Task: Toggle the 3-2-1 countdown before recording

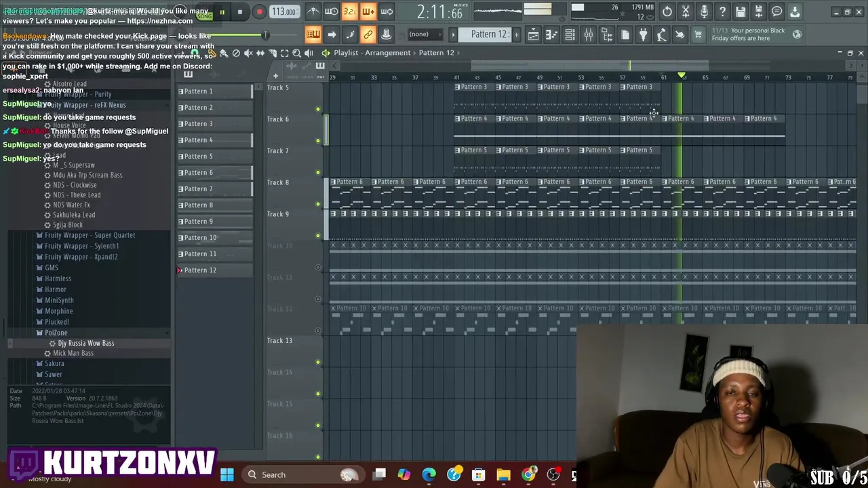Action: (350, 12)
